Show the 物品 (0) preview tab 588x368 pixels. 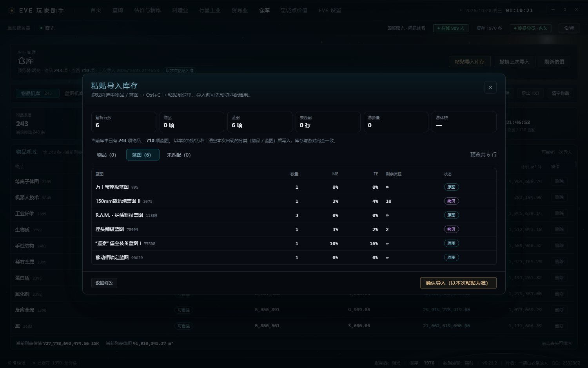[107, 155]
